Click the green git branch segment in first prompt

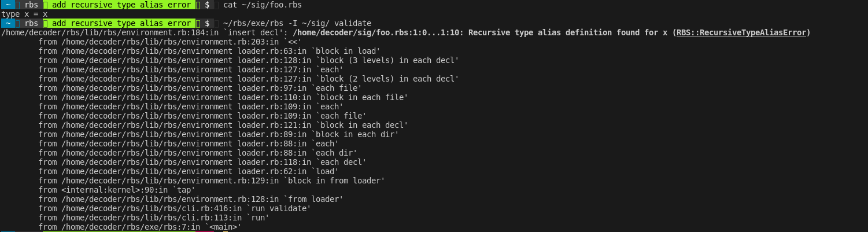(x=120, y=5)
